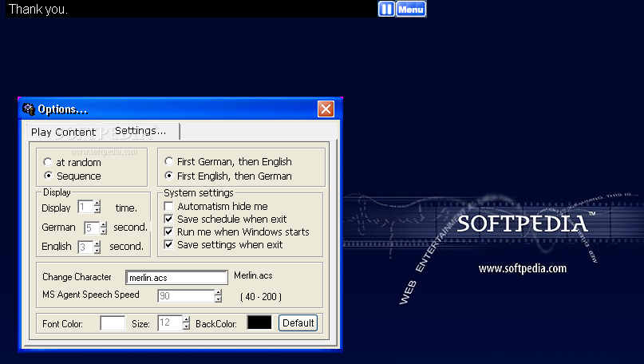
Task: Select the 'at random' radio option
Action: pyautogui.click(x=48, y=162)
